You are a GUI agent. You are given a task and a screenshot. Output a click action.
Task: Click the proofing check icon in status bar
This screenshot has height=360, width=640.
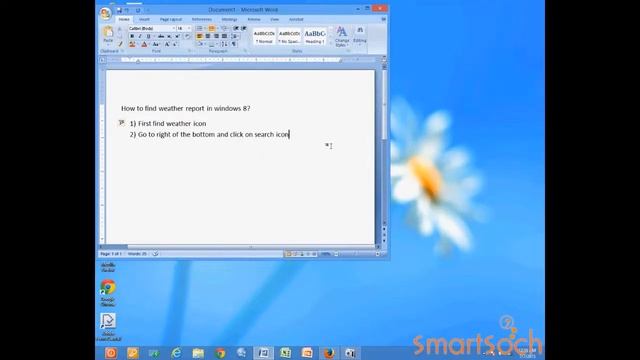click(x=155, y=254)
